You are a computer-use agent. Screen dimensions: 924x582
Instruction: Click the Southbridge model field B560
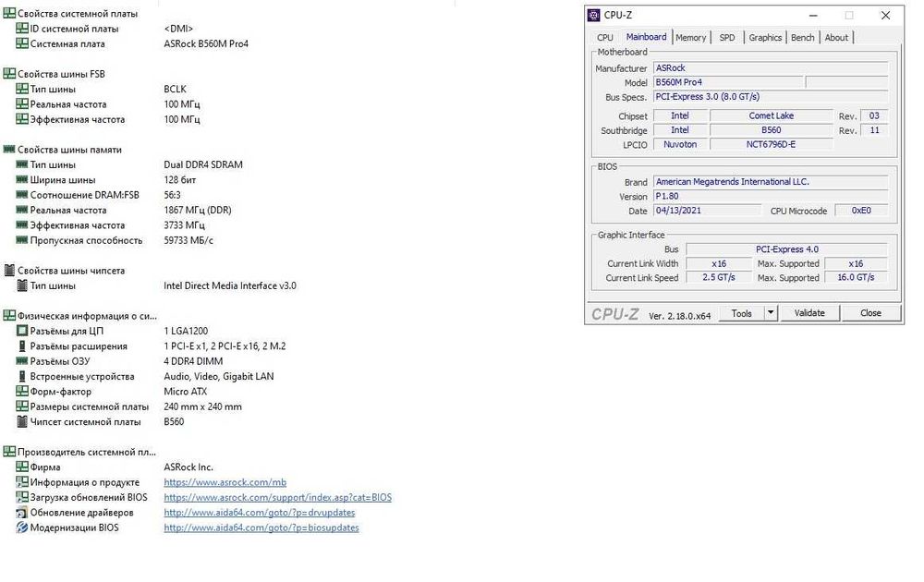[771, 130]
